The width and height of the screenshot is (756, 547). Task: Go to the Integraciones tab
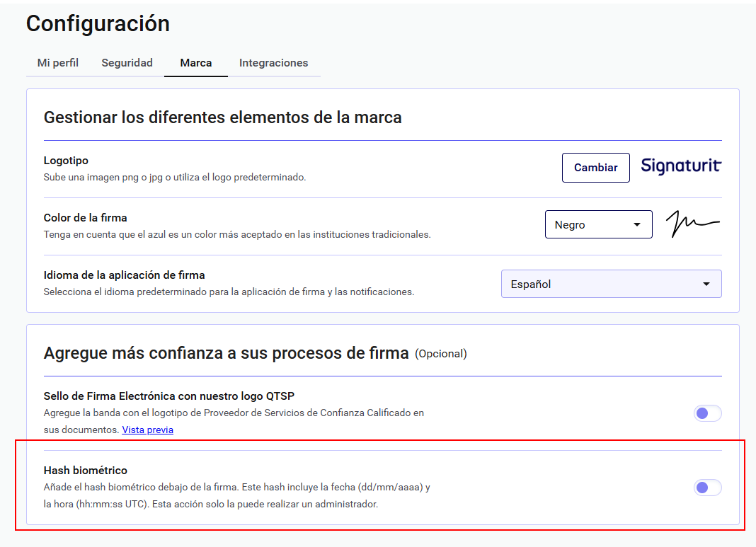[273, 63]
